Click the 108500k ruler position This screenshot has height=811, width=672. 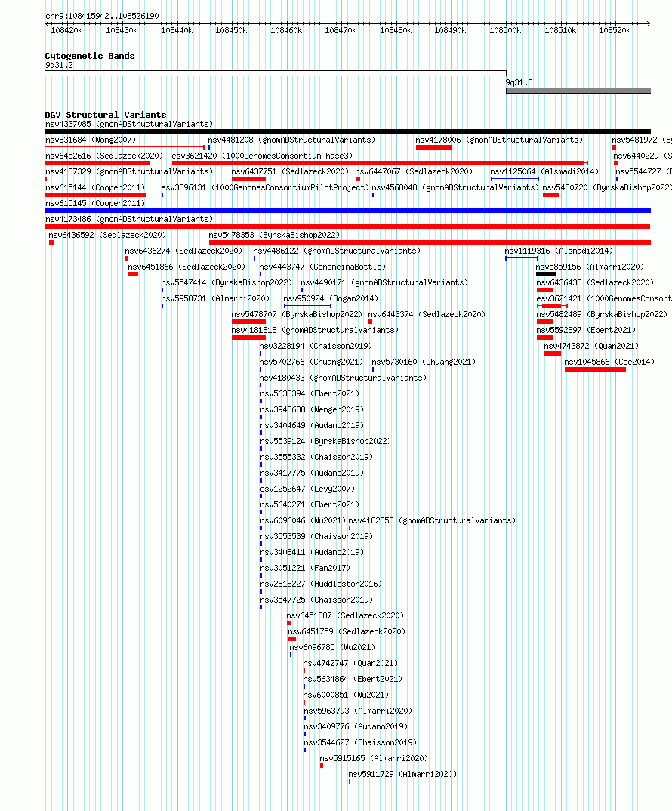point(505,31)
